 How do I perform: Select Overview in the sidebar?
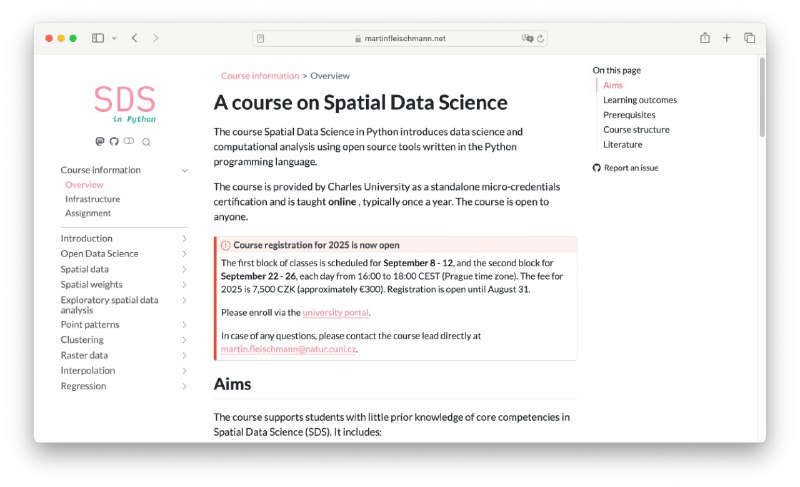pyautogui.click(x=84, y=185)
